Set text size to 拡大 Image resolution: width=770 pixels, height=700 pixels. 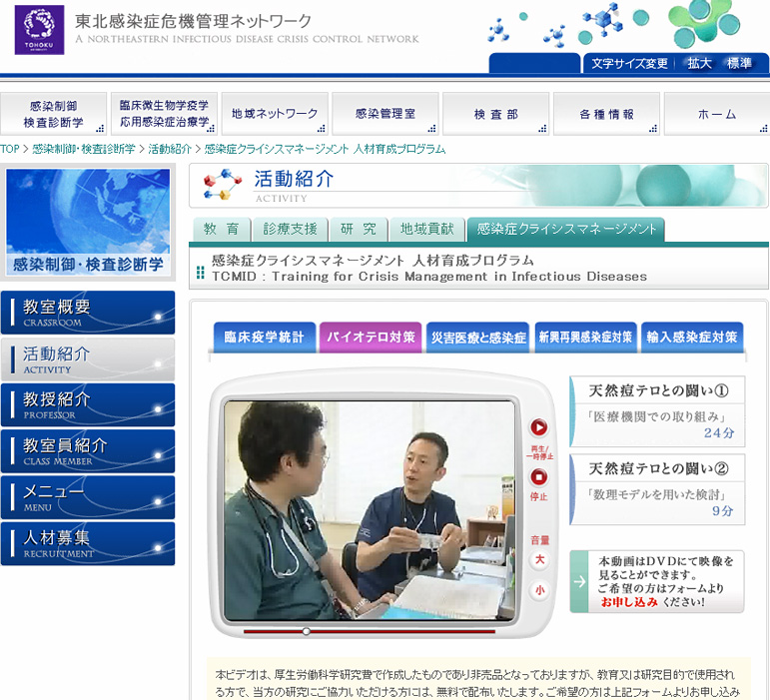tap(699, 63)
